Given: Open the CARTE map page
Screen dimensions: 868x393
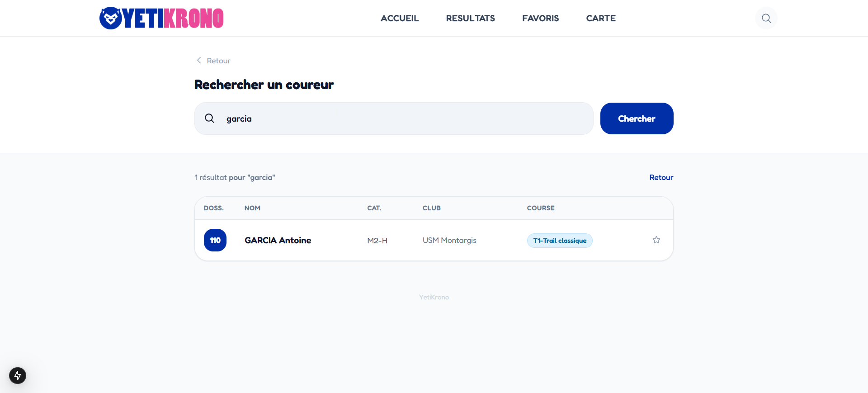Looking at the screenshot, I should 600,18.
